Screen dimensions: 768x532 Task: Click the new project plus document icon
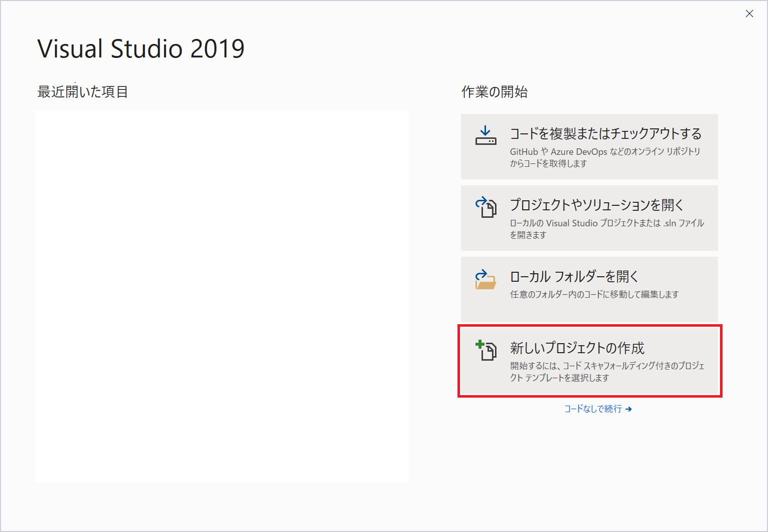(485, 350)
